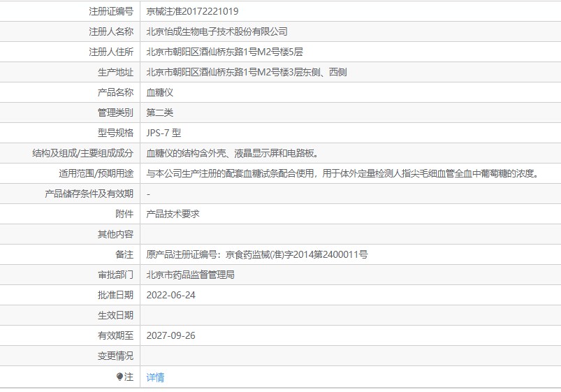Click the 有效期至 label

point(115,335)
